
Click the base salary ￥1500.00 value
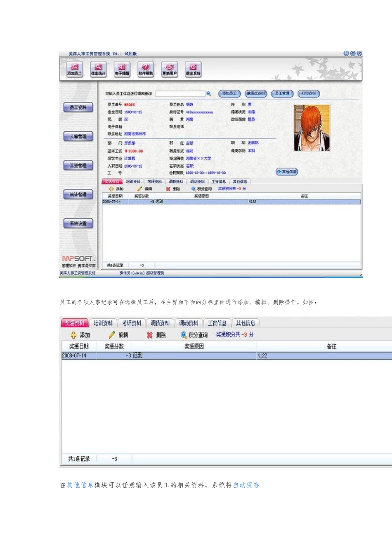tap(134, 151)
